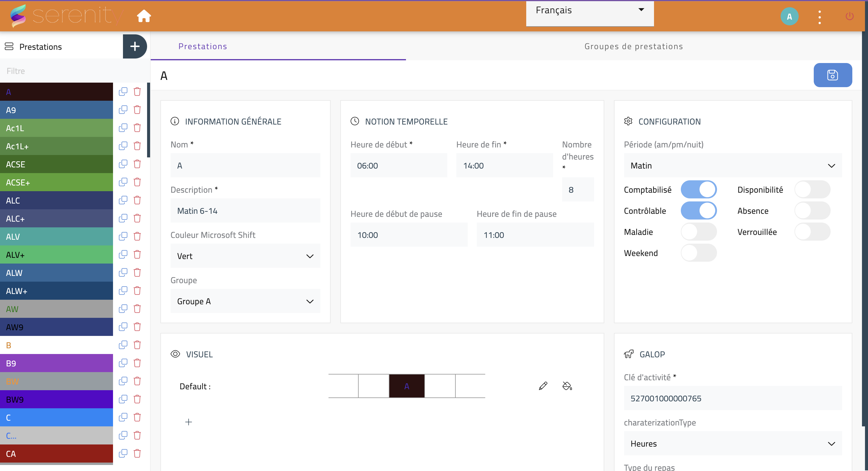This screenshot has height=471, width=868.
Task: Disable the Comptabilisé toggle
Action: click(x=699, y=190)
